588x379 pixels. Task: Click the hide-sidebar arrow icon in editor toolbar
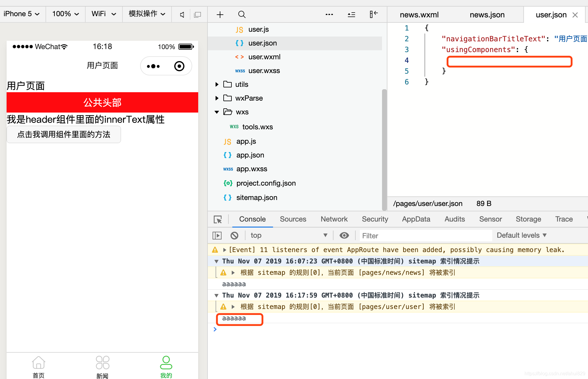coord(373,14)
